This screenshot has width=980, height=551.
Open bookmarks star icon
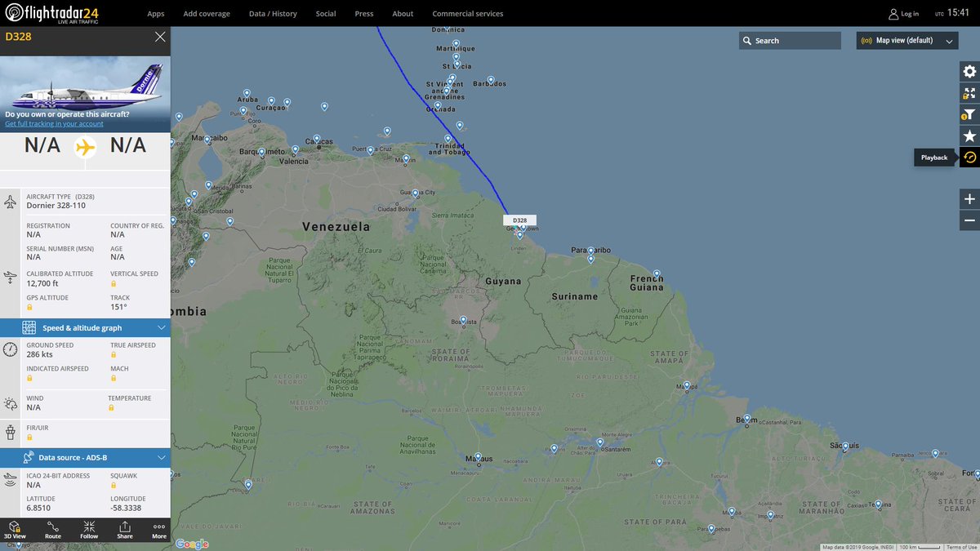point(969,136)
